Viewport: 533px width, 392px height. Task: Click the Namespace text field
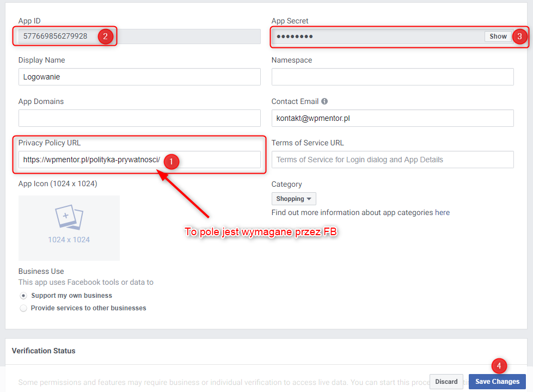[392, 77]
